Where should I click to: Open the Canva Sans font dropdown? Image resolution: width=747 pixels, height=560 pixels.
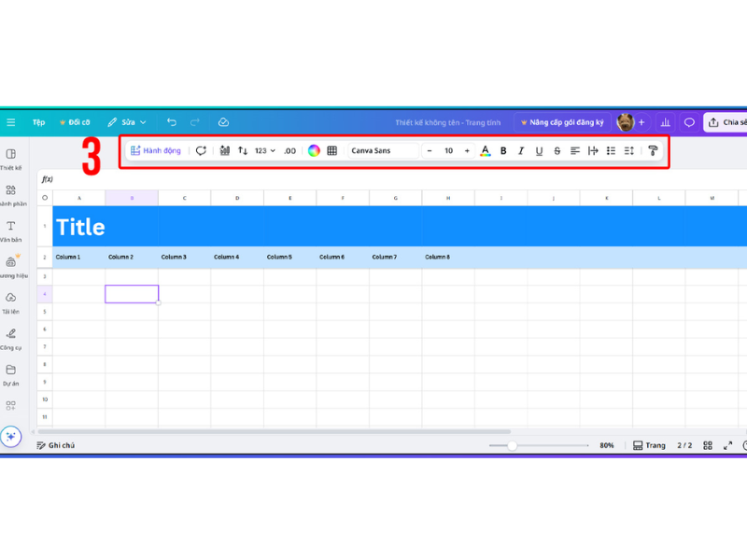[383, 150]
